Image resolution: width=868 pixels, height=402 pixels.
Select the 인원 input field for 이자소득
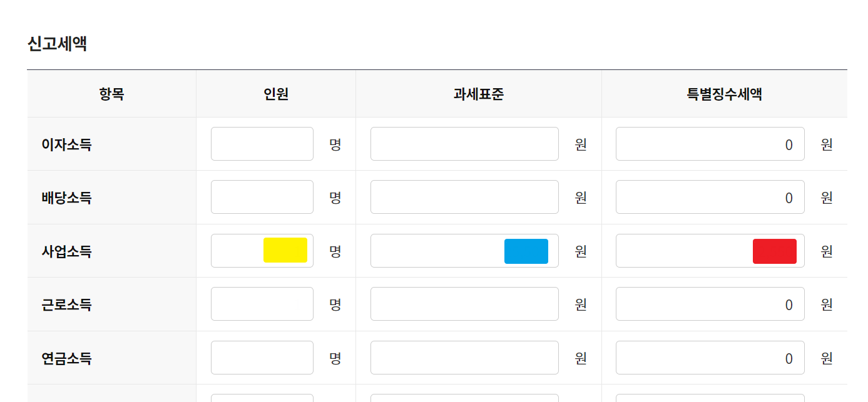coord(262,143)
